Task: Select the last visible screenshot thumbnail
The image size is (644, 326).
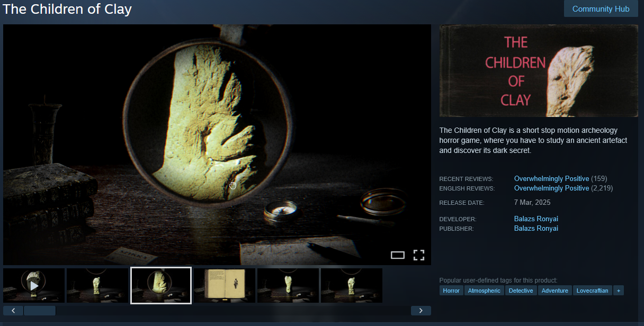Action: pos(352,286)
